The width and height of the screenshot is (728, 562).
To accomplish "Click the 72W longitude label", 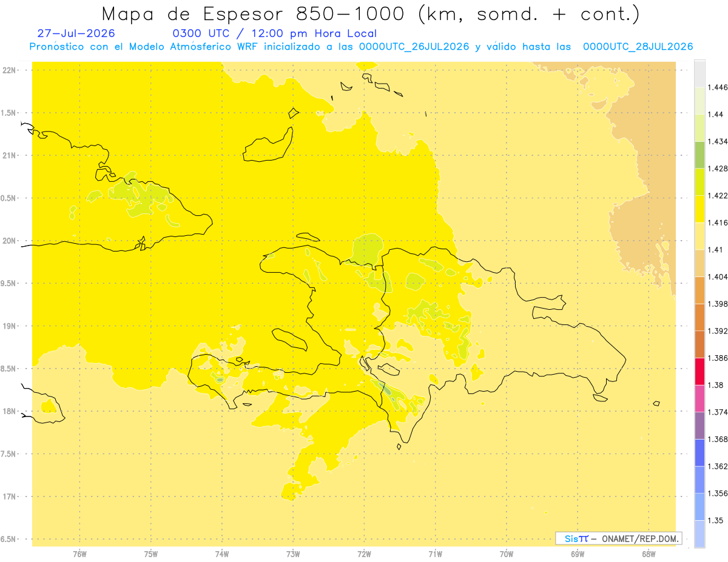I will tap(364, 554).
